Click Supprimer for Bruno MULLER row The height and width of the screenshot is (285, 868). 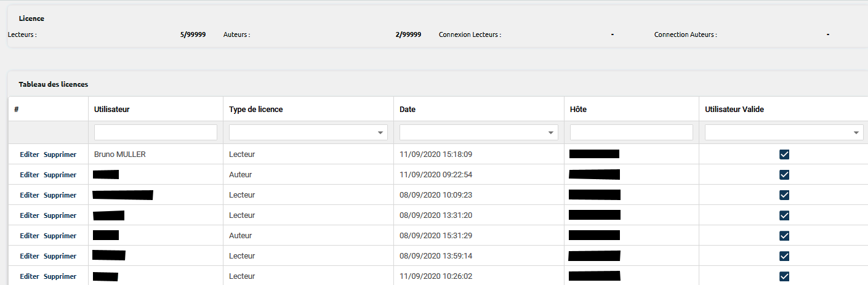pyautogui.click(x=60, y=155)
